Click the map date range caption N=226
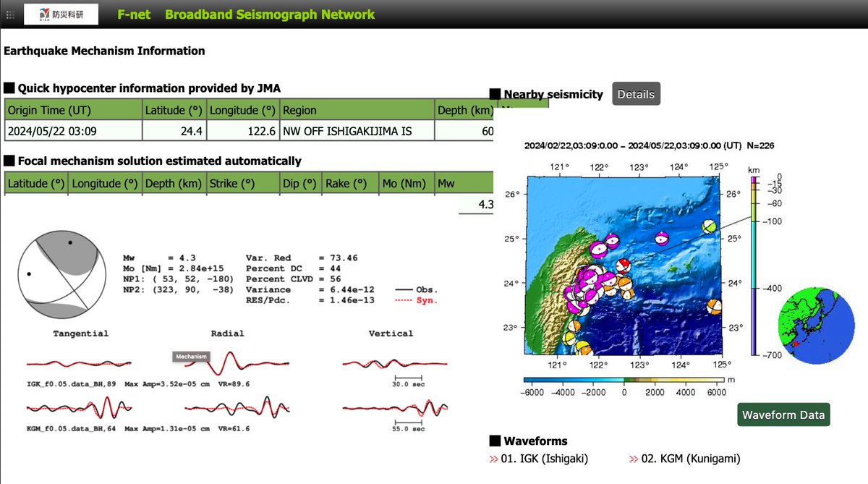 pyautogui.click(x=650, y=145)
